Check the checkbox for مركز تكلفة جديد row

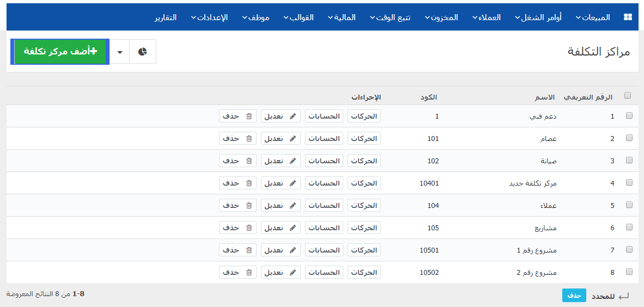click(629, 183)
